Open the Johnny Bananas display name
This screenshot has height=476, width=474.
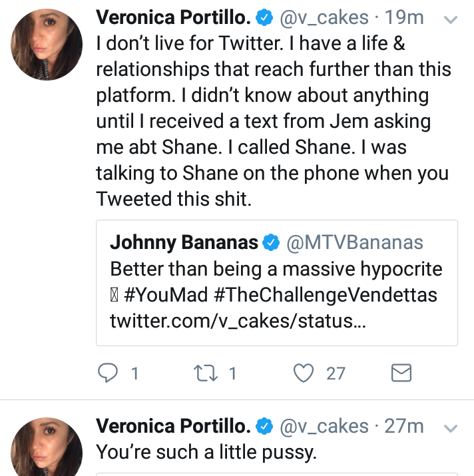pyautogui.click(x=184, y=242)
